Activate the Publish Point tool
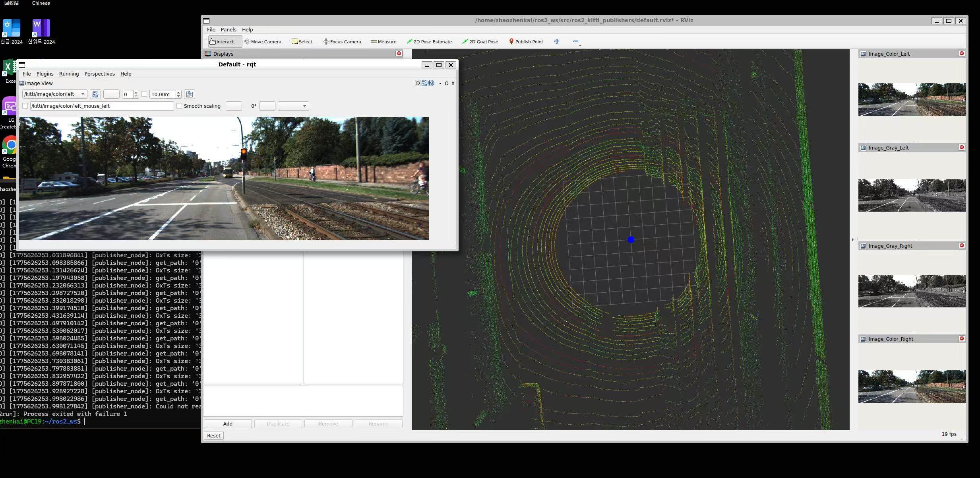 click(x=526, y=41)
